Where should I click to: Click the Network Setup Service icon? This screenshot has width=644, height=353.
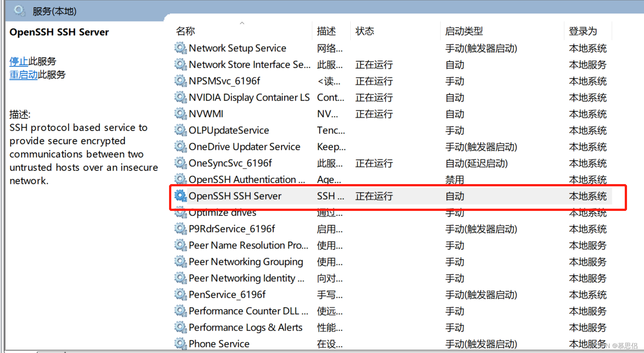pos(181,48)
